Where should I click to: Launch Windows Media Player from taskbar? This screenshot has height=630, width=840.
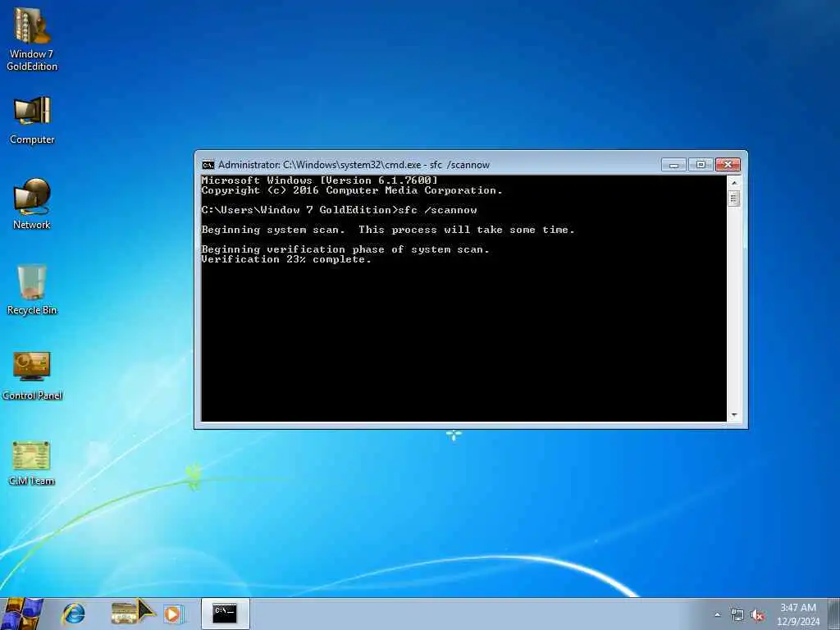click(x=172, y=614)
